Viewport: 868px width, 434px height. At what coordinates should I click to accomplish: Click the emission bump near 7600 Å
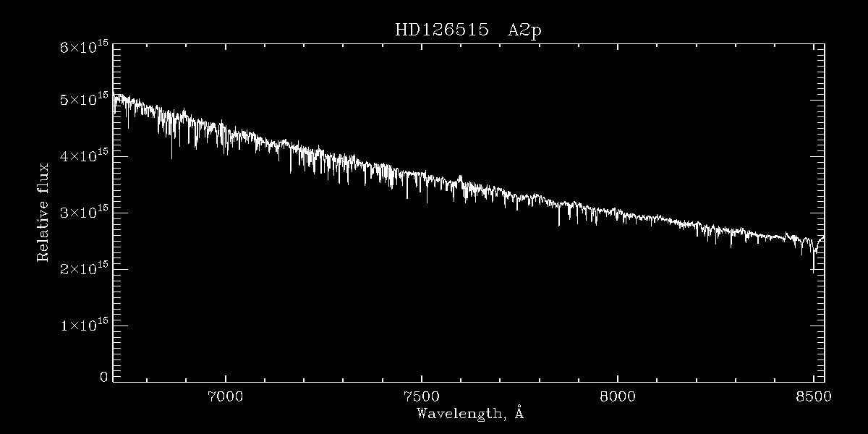tap(460, 177)
